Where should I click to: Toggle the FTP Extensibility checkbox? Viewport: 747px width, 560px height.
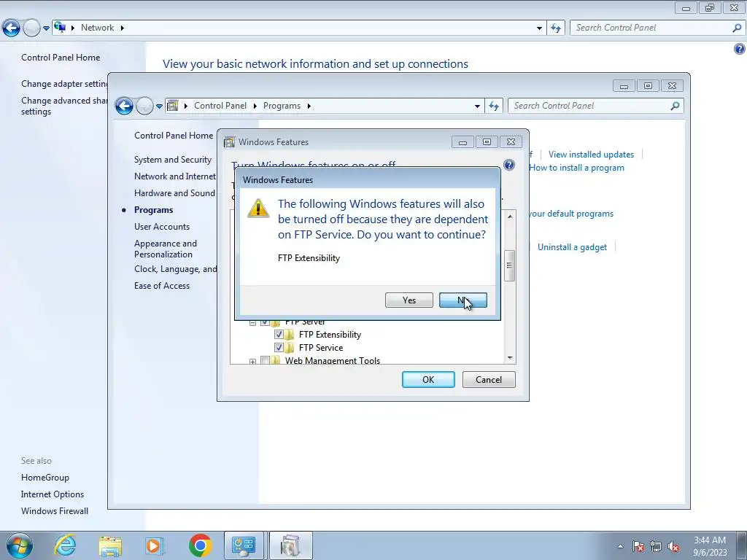tap(279, 334)
